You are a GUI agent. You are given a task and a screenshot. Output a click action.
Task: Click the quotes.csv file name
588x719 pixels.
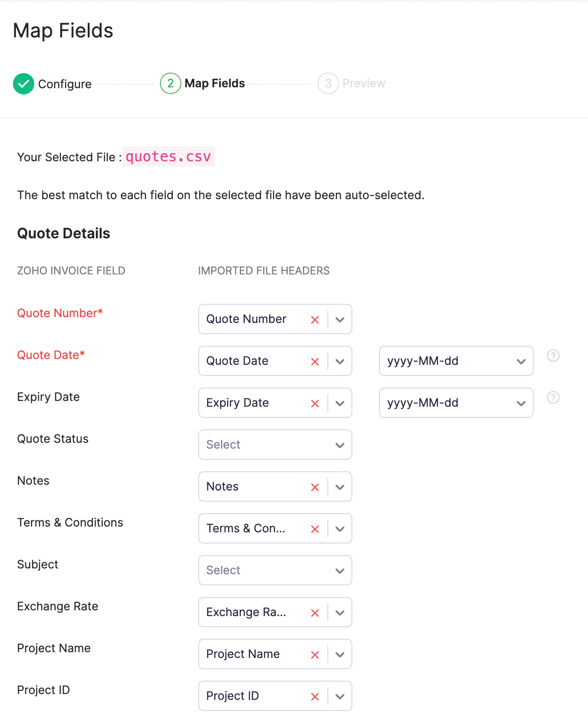(x=168, y=156)
